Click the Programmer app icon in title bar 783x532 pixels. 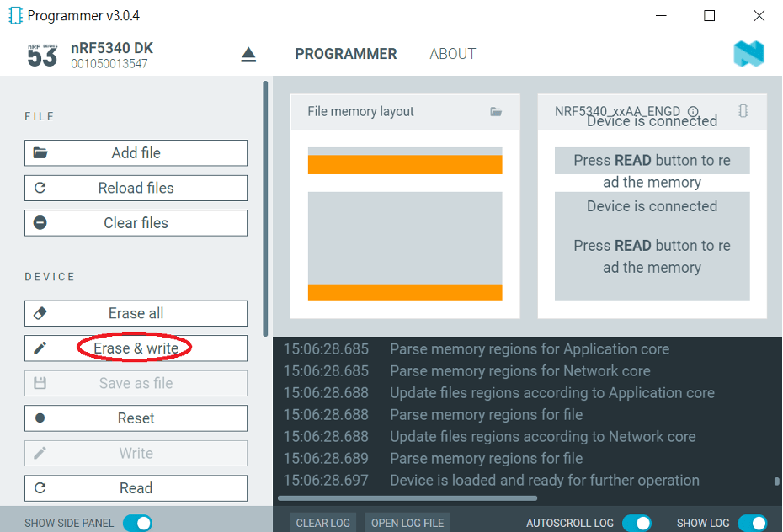click(14, 15)
